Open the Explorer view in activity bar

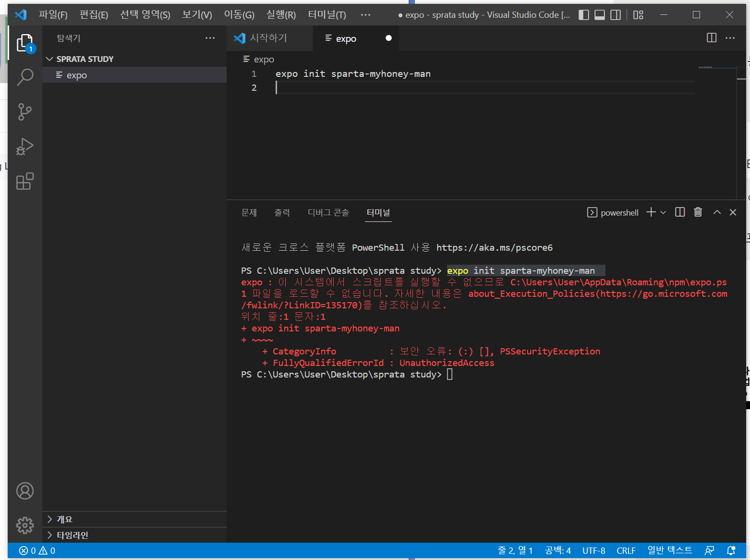25,43
